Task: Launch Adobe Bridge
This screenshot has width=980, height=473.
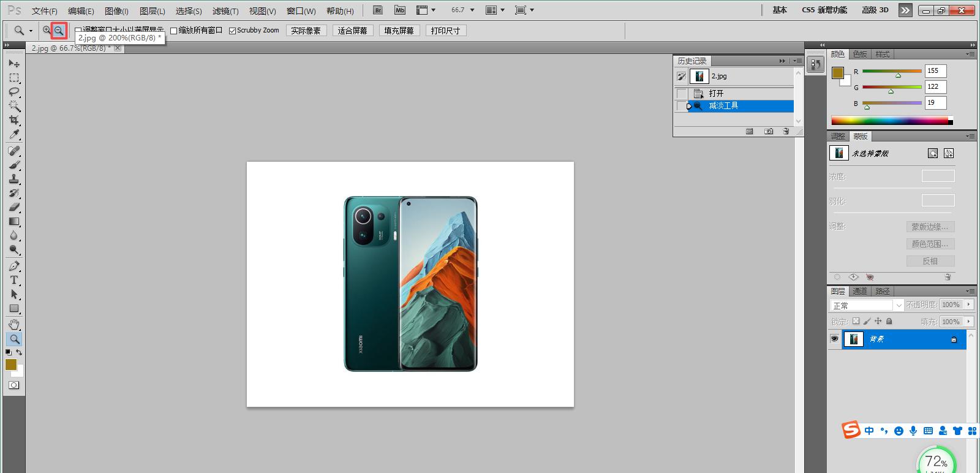Action: [x=378, y=10]
